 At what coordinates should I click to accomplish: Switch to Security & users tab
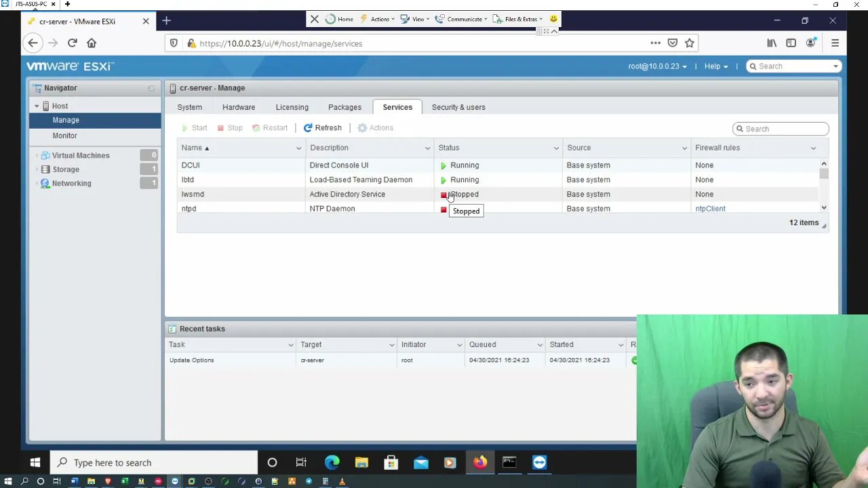pyautogui.click(x=458, y=107)
